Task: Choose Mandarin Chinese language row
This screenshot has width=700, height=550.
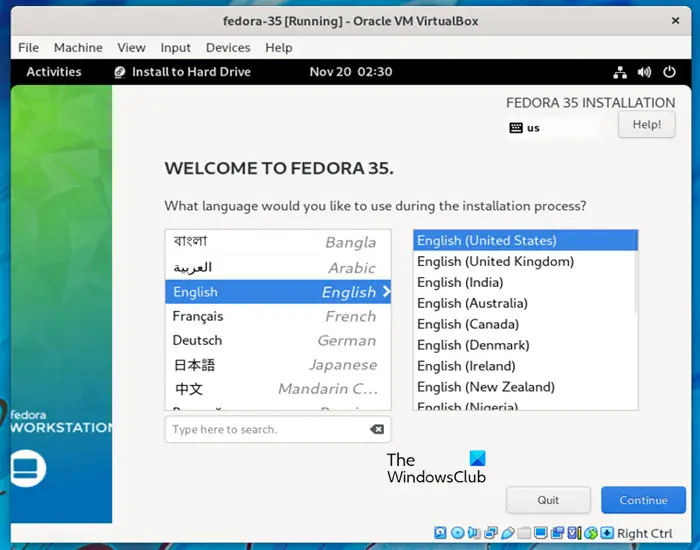Action: pos(278,389)
